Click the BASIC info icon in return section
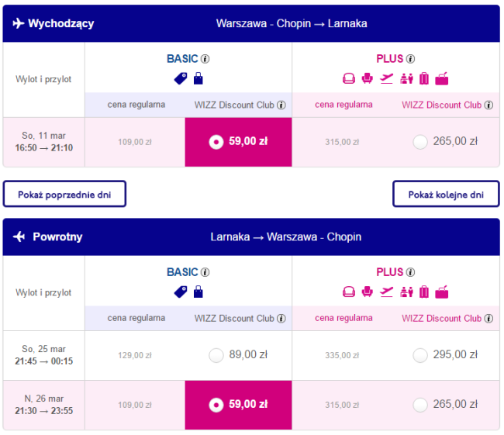Image resolution: width=504 pixels, height=435 pixels. pos(205,272)
